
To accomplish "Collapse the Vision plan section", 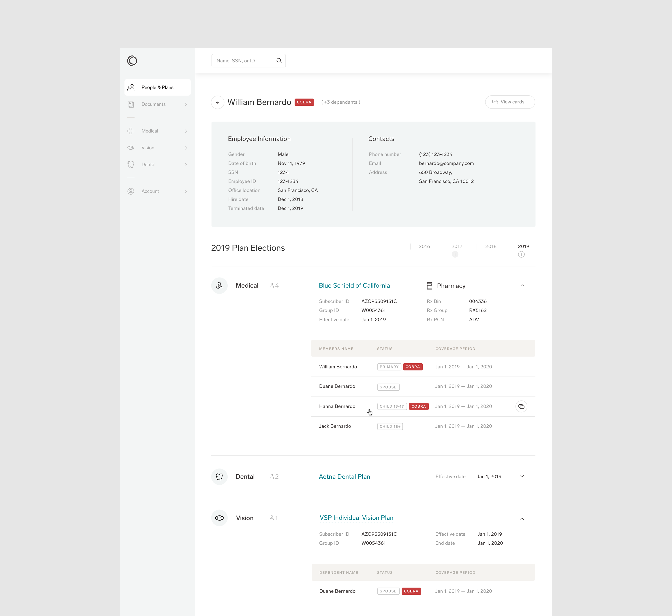I will point(522,519).
